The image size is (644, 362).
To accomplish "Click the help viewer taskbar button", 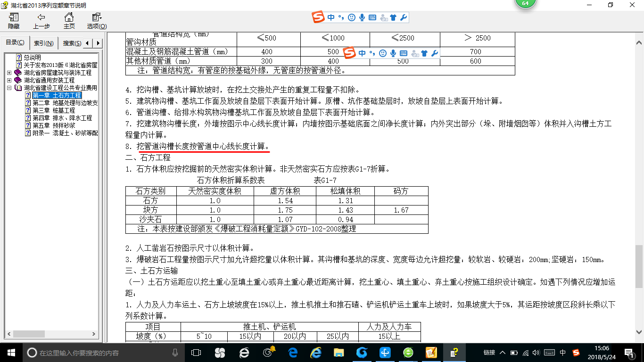I will click(x=454, y=353).
